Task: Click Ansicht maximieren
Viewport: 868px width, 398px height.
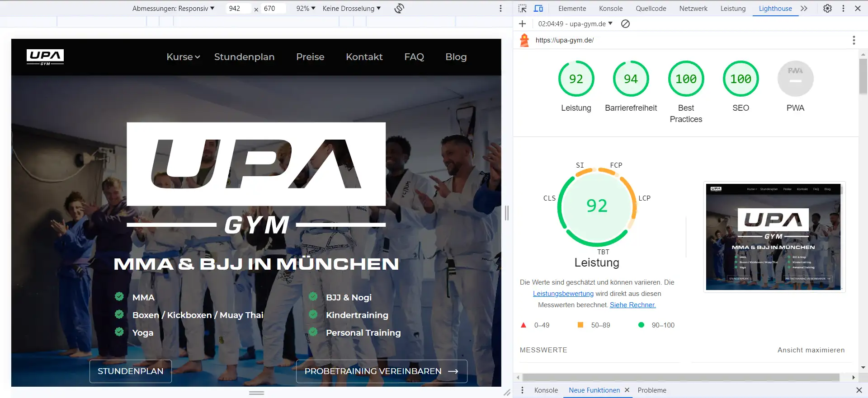Action: pyautogui.click(x=811, y=350)
